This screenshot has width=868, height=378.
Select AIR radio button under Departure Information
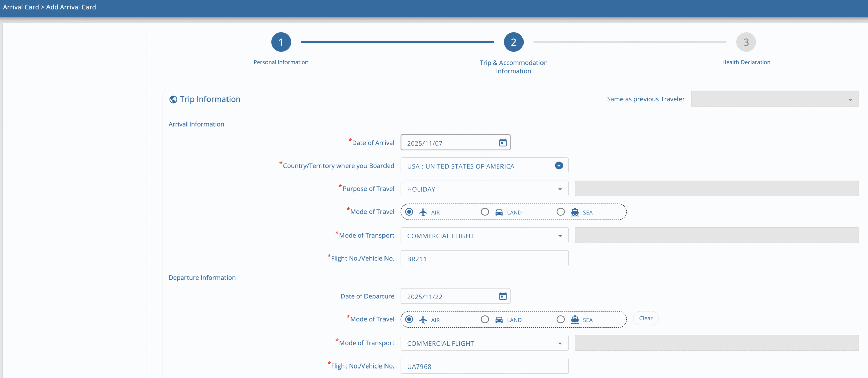[409, 319]
